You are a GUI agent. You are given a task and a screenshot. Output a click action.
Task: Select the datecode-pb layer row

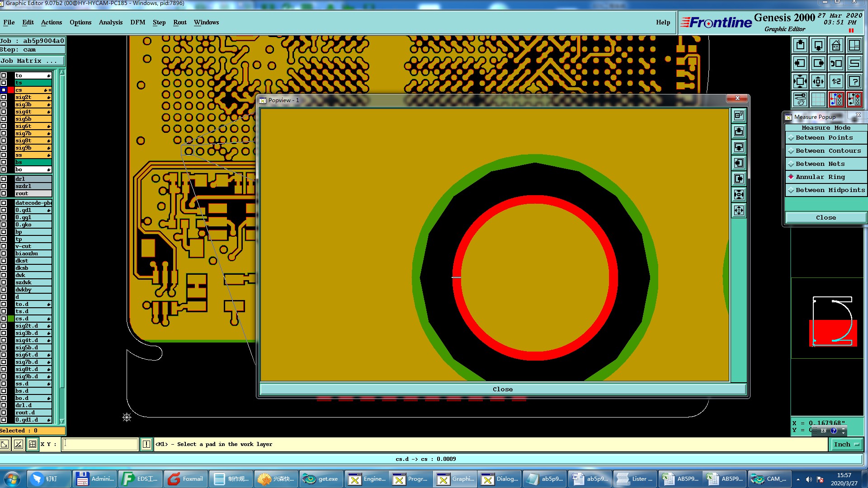[x=33, y=203]
